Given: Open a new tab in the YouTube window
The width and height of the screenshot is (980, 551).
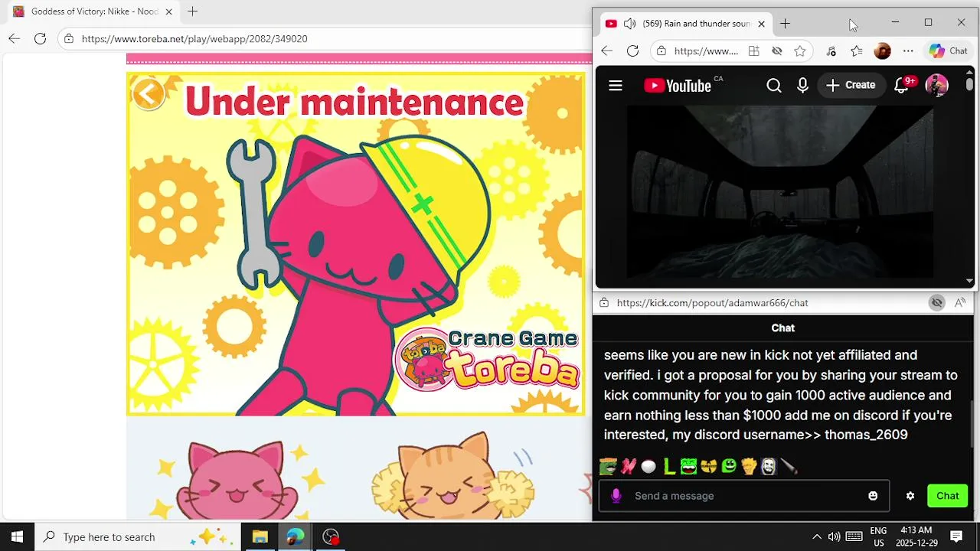Looking at the screenshot, I should point(785,24).
